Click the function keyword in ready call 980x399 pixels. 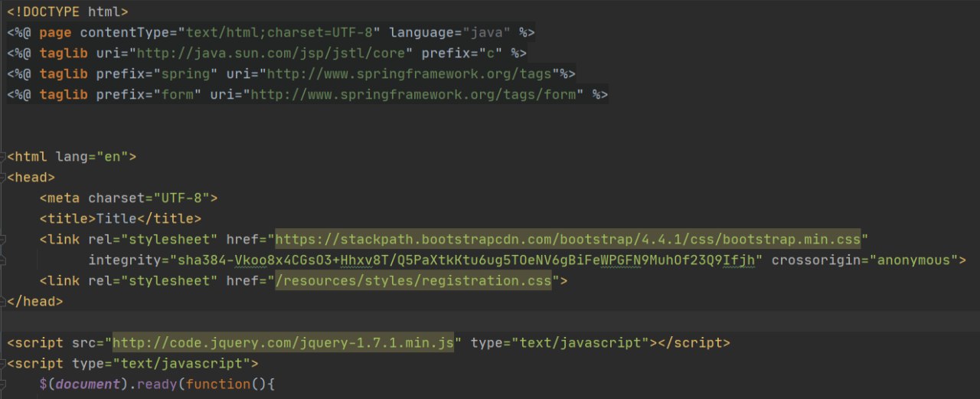[217, 384]
